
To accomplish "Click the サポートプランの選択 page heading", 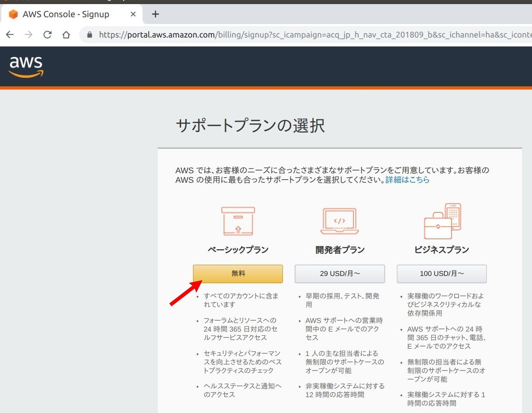I will [250, 126].
